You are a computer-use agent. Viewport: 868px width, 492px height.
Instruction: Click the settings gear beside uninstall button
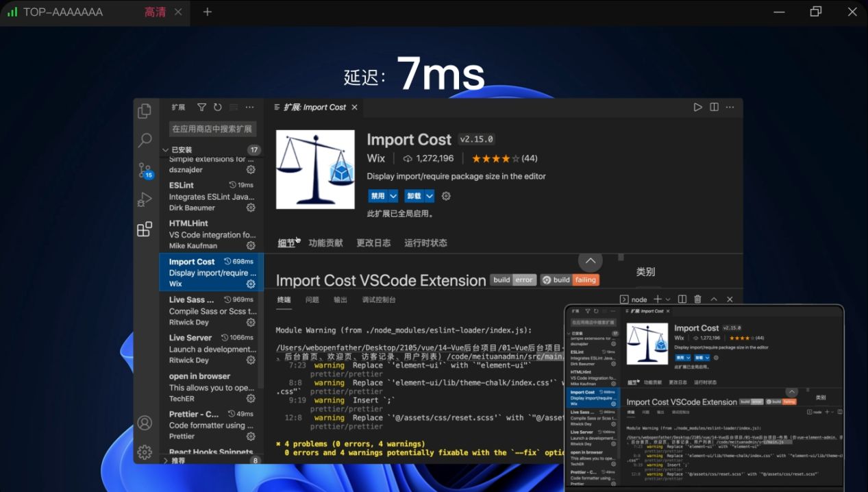[446, 196]
